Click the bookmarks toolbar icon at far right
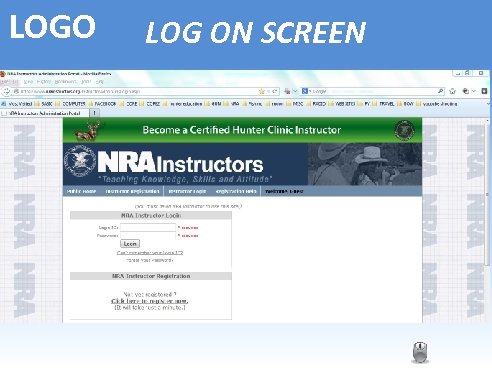The image size is (492, 369). click(484, 91)
